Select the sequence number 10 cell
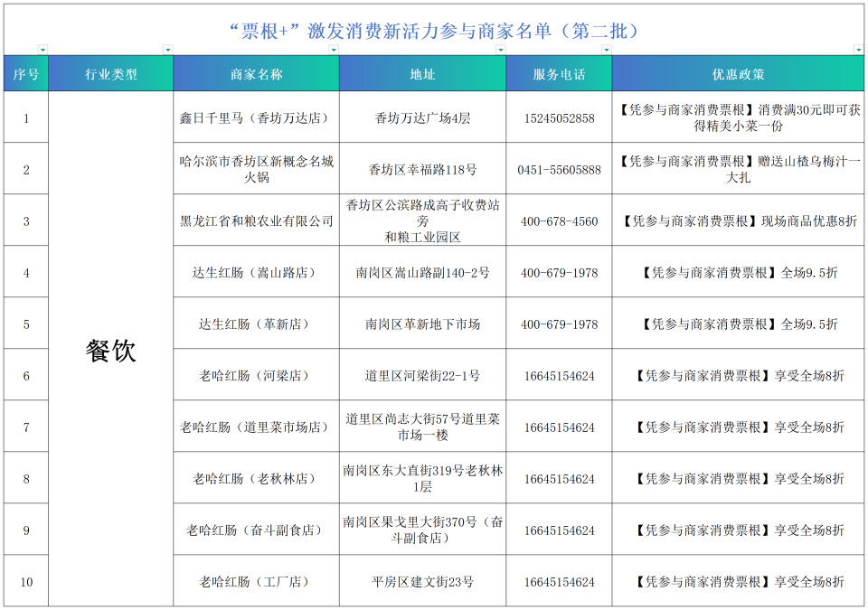The height and width of the screenshot is (610, 868). (26, 581)
